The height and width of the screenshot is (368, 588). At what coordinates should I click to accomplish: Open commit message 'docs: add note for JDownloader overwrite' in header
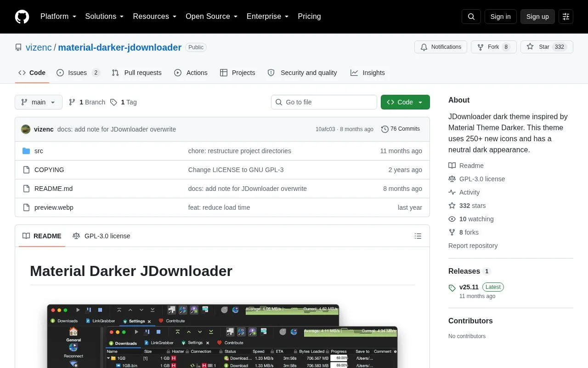[x=117, y=129]
